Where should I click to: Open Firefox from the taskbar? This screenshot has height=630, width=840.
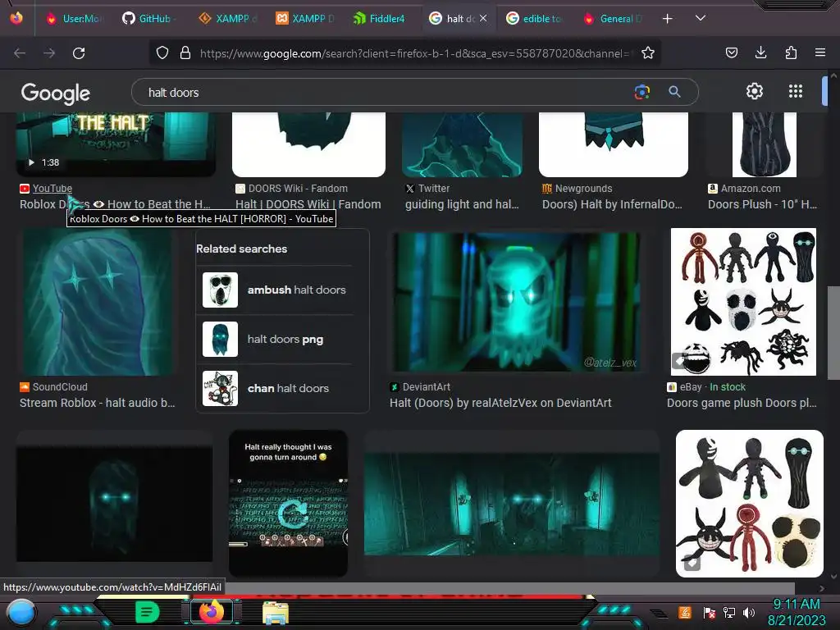coord(211,612)
